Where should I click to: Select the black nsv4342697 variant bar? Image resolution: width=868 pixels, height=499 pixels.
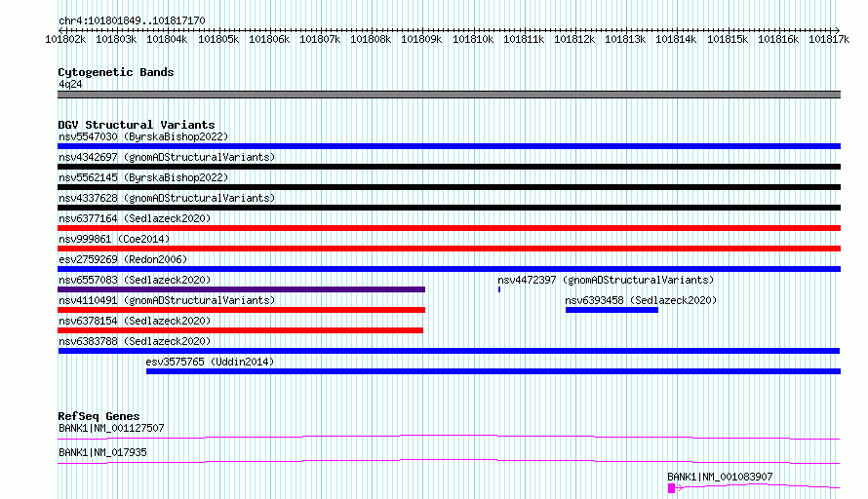(x=449, y=167)
